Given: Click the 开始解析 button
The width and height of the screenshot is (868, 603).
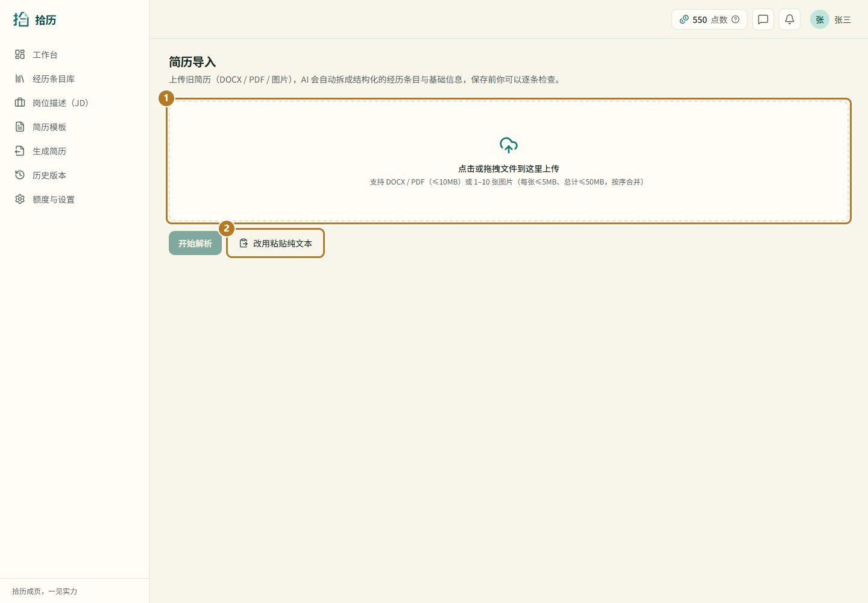Looking at the screenshot, I should pos(195,243).
